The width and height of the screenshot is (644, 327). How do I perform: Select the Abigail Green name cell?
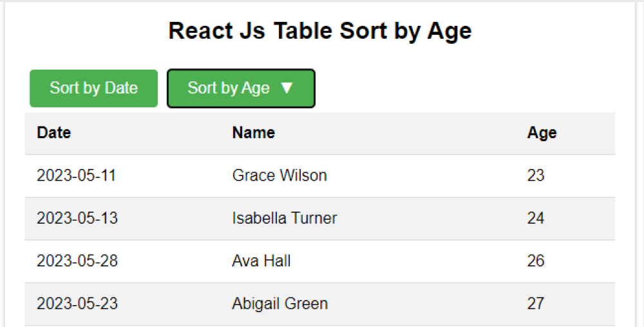[x=279, y=303]
